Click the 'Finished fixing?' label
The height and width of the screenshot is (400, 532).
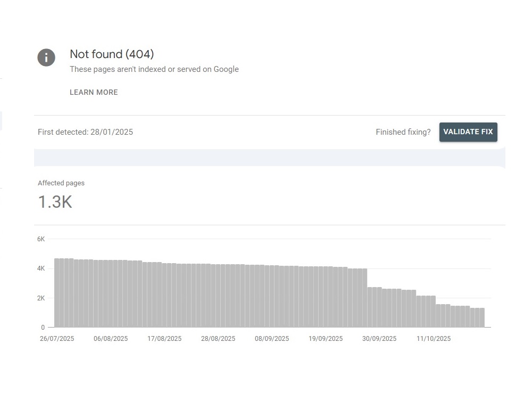tap(403, 132)
